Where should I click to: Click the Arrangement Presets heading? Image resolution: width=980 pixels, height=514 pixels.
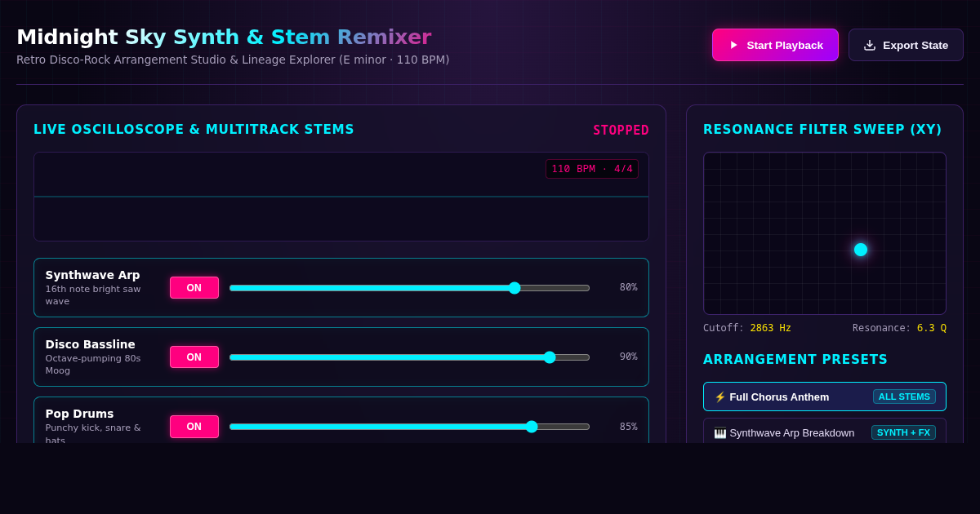pos(795,360)
